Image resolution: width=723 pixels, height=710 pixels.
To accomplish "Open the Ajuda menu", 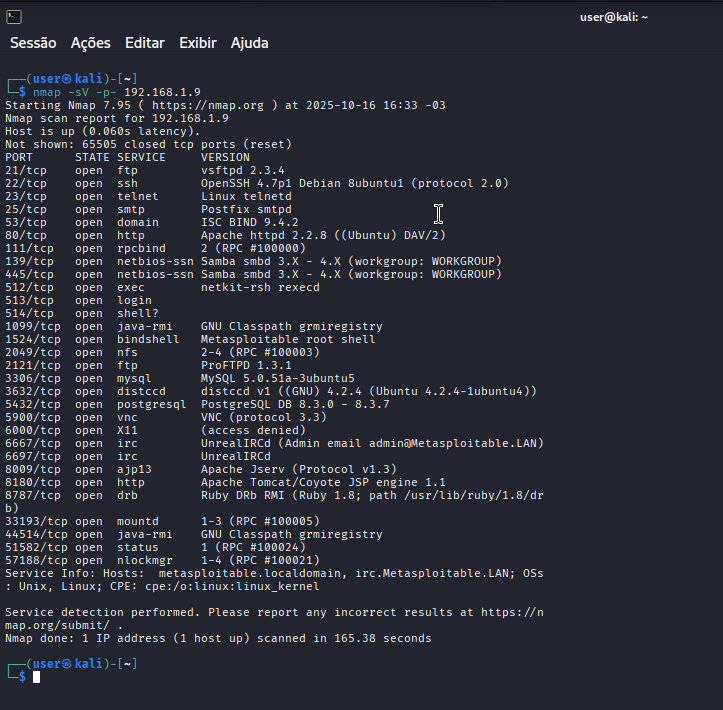I will [249, 43].
